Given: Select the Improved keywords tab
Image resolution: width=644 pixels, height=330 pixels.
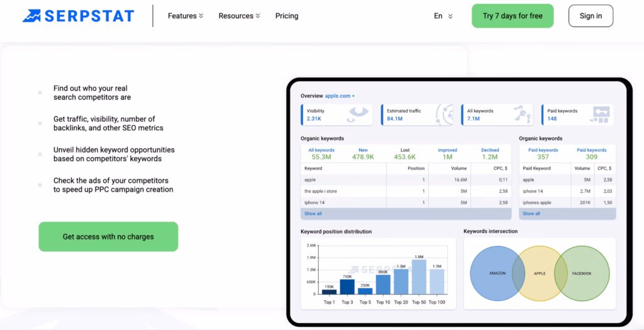Looking at the screenshot, I should point(447,154).
